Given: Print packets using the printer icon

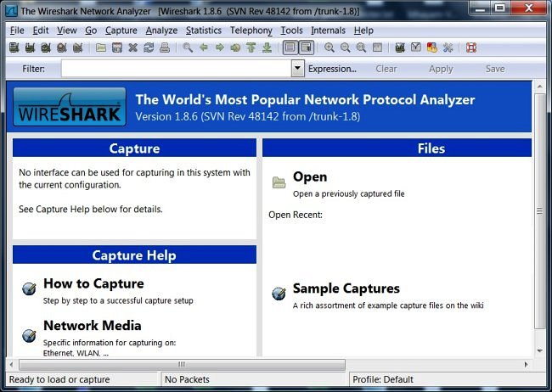Looking at the screenshot, I should (165, 48).
